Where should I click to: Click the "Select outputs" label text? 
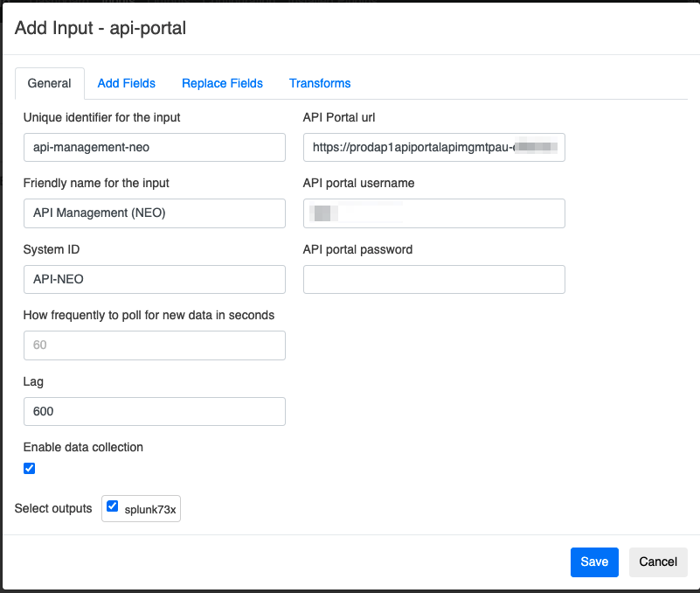click(53, 508)
